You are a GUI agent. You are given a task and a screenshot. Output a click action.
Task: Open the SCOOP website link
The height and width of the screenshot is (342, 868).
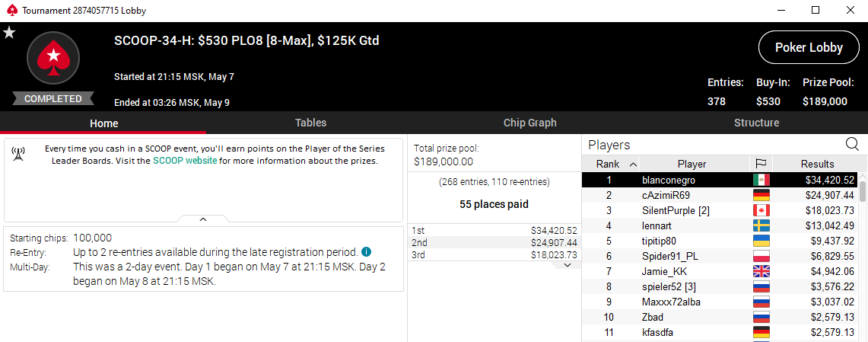tap(185, 161)
